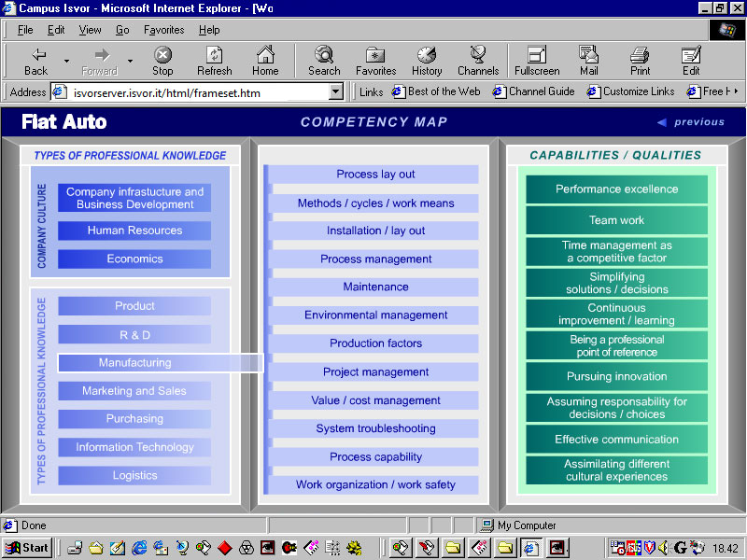
Task: Select Company infrastucture and Business Development
Action: coord(134,198)
